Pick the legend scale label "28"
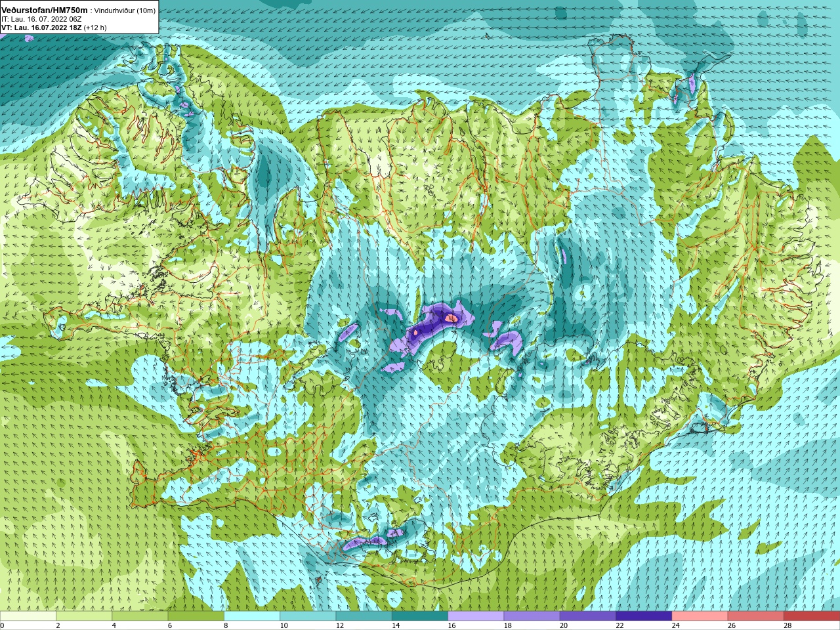 787,625
